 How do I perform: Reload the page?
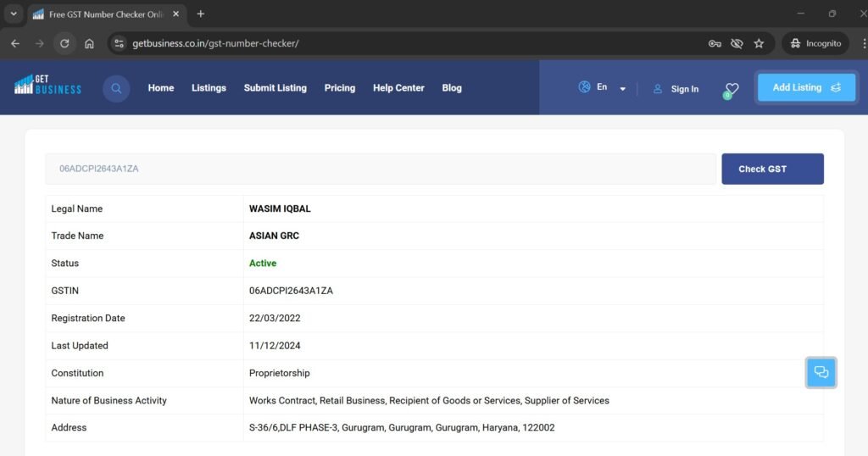[64, 43]
